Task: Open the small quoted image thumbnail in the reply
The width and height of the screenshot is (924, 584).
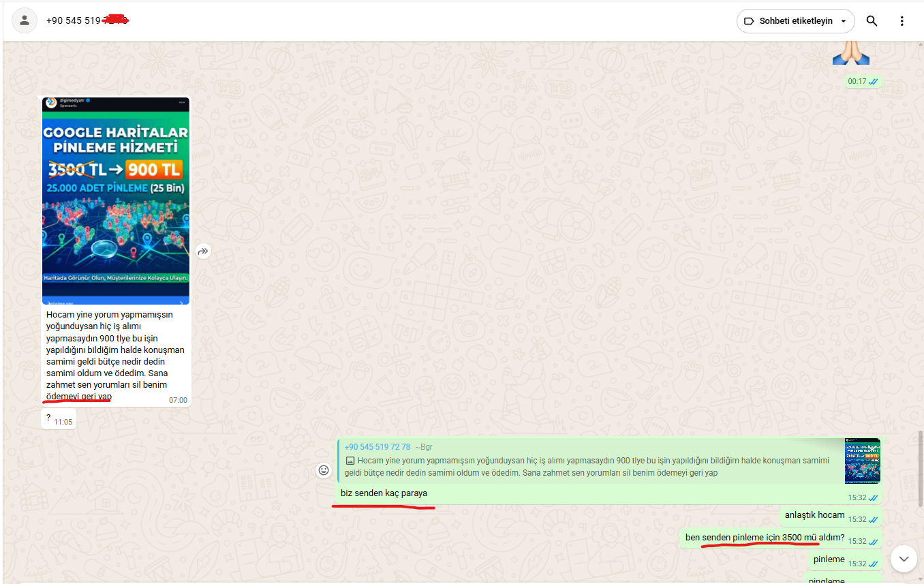Action: [x=862, y=461]
